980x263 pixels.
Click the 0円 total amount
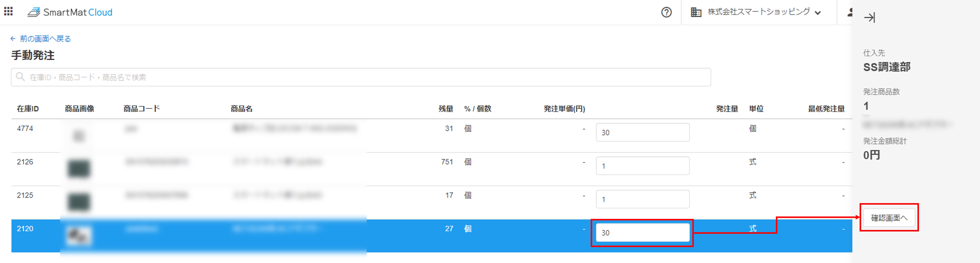pos(872,155)
